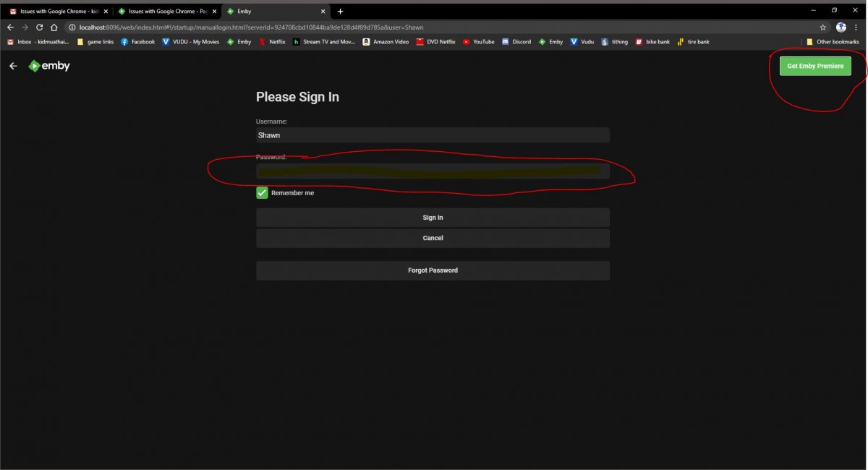Switch to second Issues with Google Chrome tab

166,12
